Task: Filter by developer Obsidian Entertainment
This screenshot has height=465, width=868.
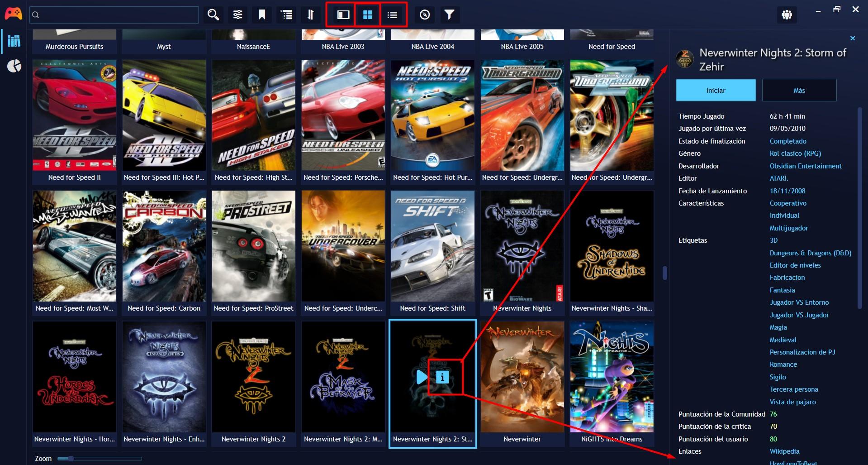Action: click(x=806, y=166)
